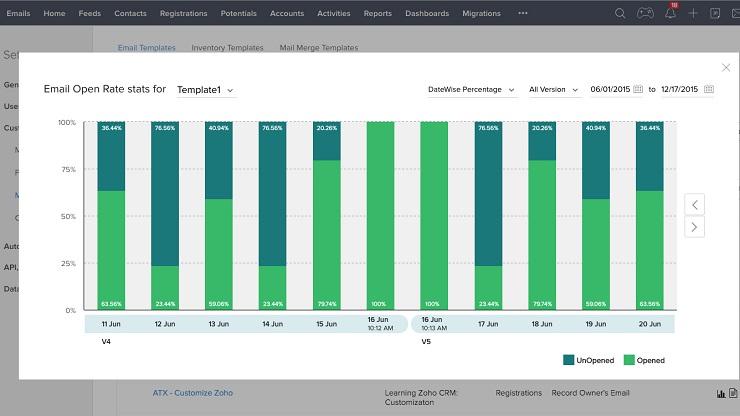The image size is (740, 416).
Task: Expand the Template1 dropdown
Action: [205, 90]
